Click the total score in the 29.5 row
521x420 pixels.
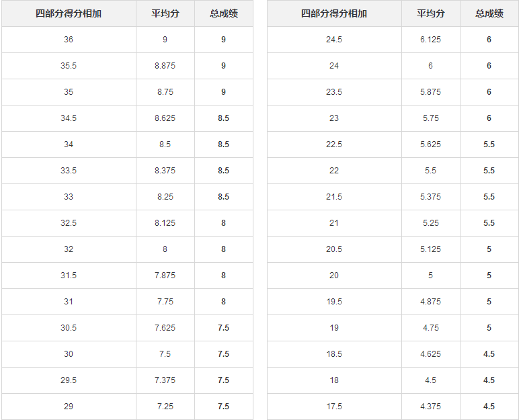[223, 380]
